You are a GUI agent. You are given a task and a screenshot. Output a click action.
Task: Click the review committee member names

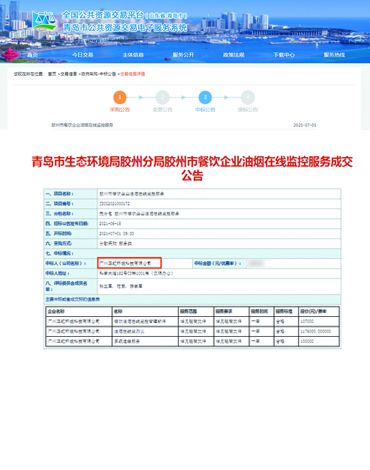(x=121, y=286)
